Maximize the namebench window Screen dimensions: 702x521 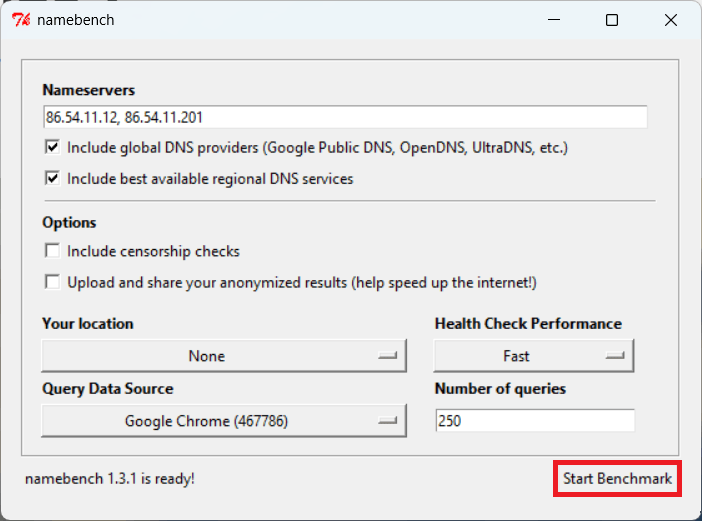[x=612, y=20]
